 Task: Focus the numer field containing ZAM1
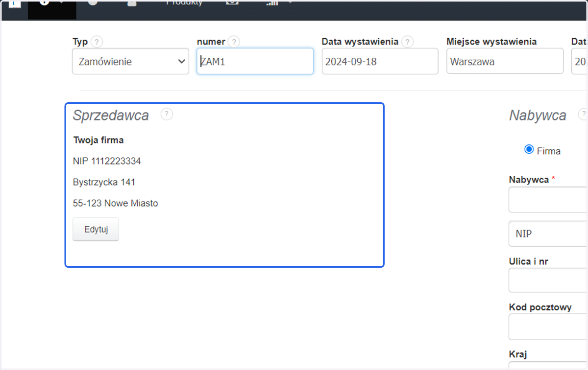pos(255,61)
